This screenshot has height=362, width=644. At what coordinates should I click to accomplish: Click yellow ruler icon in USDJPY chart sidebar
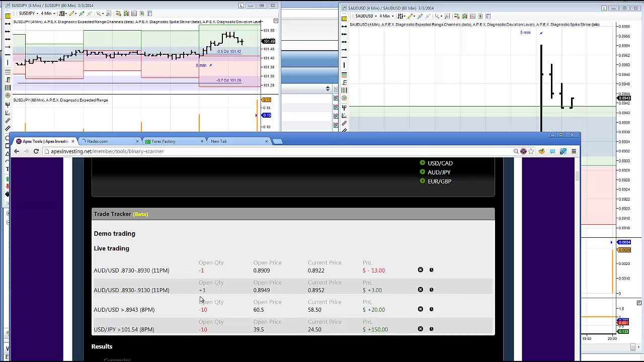8,16
